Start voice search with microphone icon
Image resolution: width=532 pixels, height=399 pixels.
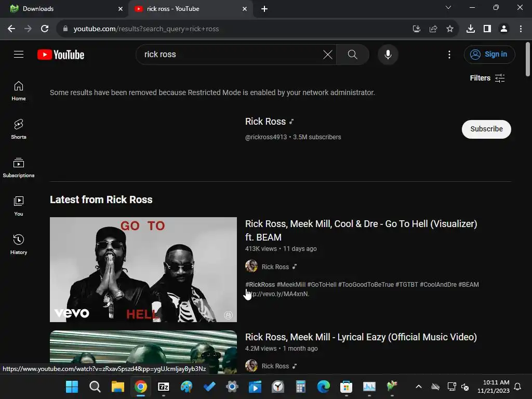(388, 54)
